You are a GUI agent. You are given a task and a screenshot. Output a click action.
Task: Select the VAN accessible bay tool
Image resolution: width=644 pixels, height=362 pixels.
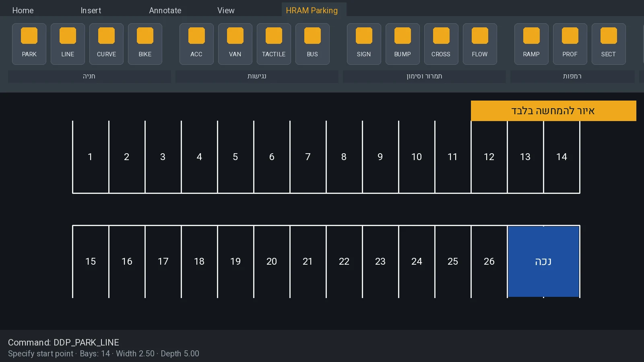[235, 44]
